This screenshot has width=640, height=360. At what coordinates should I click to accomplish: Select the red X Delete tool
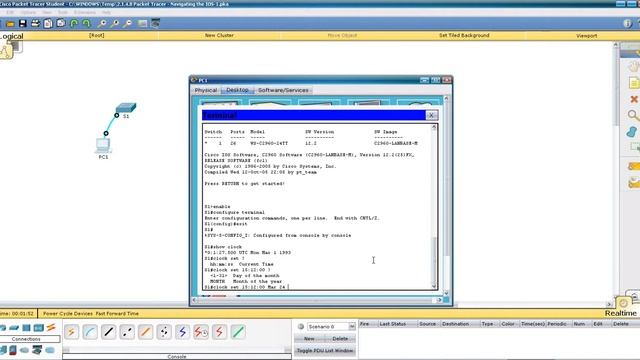[633, 99]
